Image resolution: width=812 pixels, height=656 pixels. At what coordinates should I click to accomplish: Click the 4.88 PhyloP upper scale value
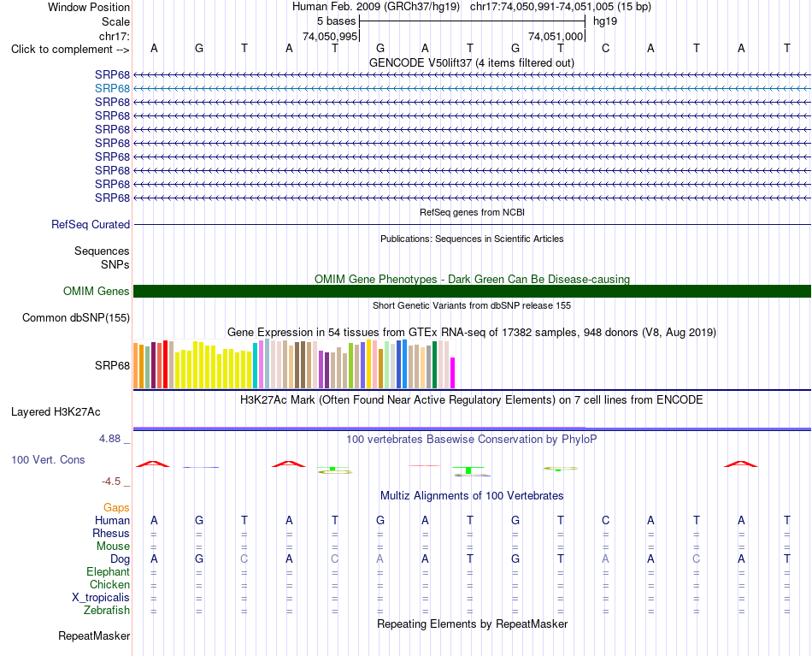pos(109,439)
